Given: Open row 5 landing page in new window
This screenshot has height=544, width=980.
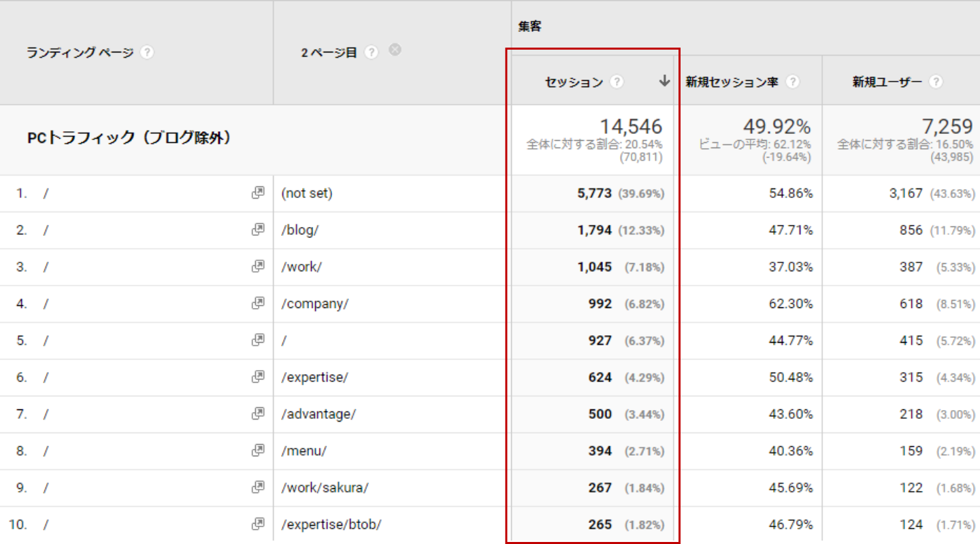Looking at the screenshot, I should point(258,340).
